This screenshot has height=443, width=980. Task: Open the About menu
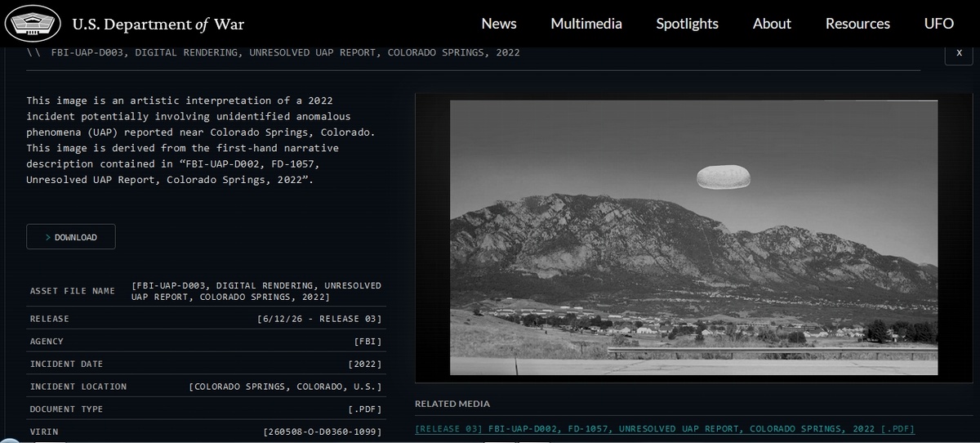click(772, 24)
